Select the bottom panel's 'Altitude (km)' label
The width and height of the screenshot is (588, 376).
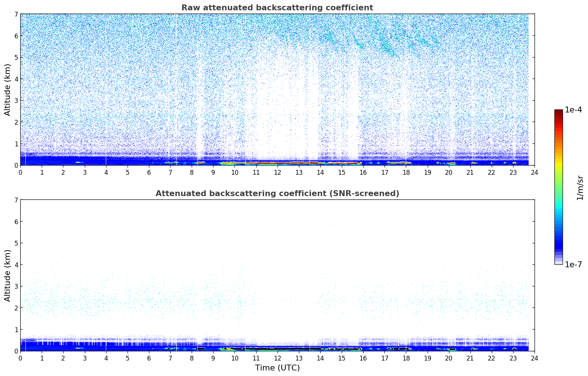[x=8, y=275]
